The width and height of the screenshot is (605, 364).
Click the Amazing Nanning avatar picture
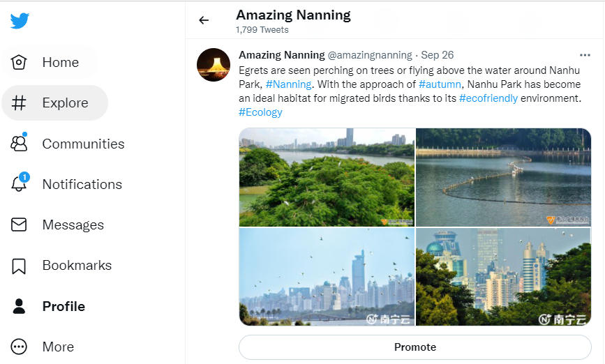coord(214,66)
